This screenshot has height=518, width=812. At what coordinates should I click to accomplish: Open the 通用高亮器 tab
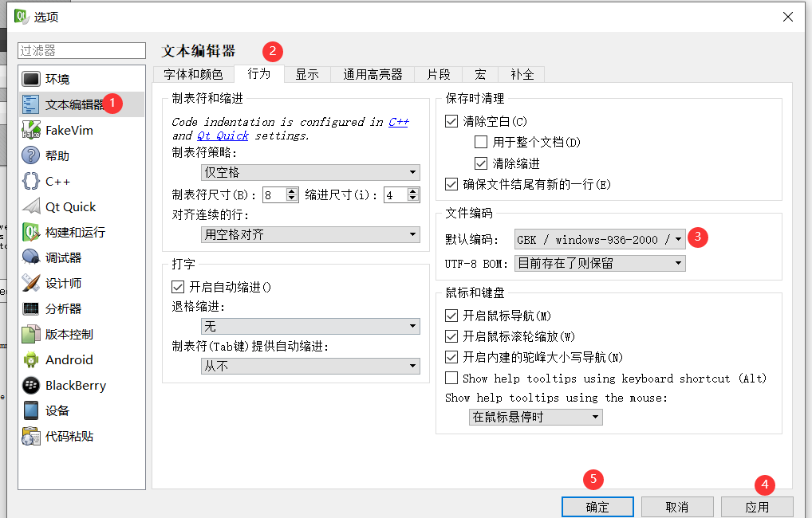[372, 75]
